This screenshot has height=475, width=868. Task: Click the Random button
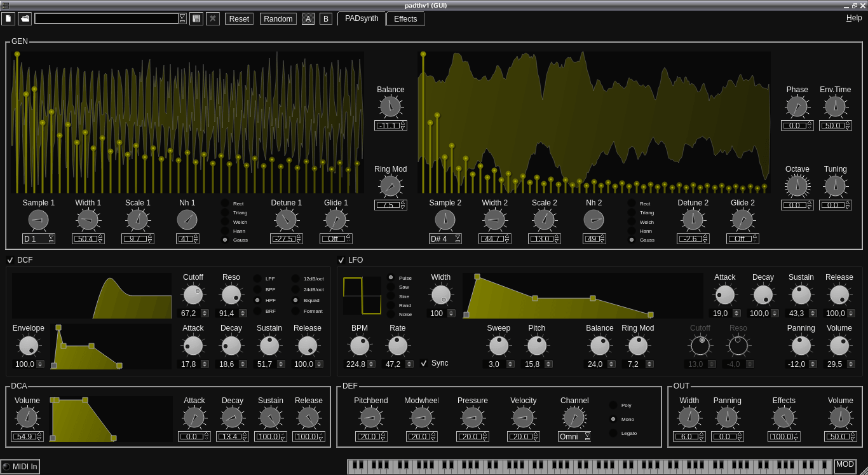click(x=278, y=19)
